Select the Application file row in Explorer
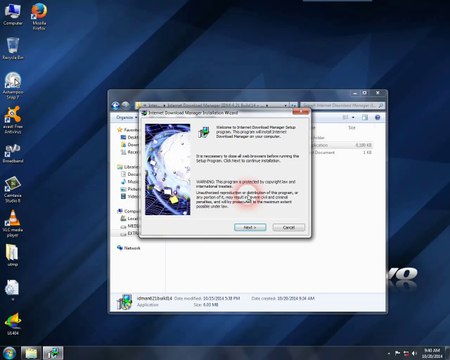Viewport: 450px width, 360px height. click(341, 145)
